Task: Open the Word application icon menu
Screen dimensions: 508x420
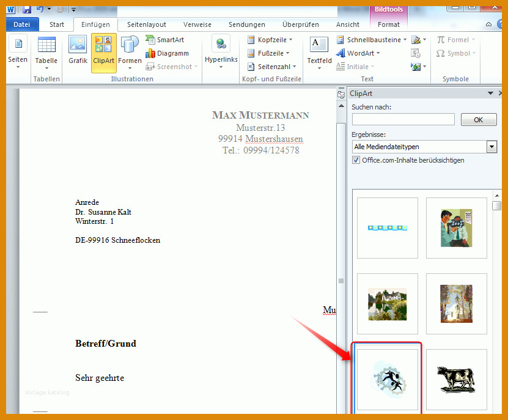Action: click(10, 9)
